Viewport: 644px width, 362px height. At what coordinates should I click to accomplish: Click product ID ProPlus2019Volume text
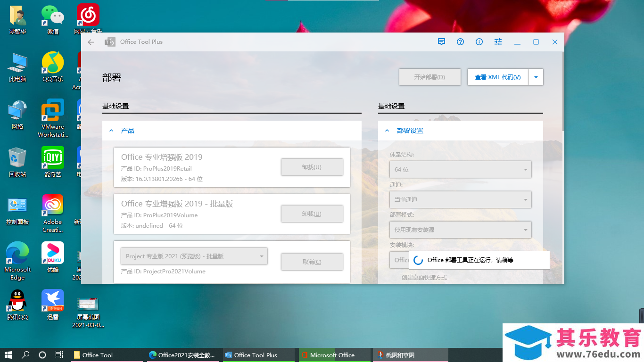tap(159, 215)
